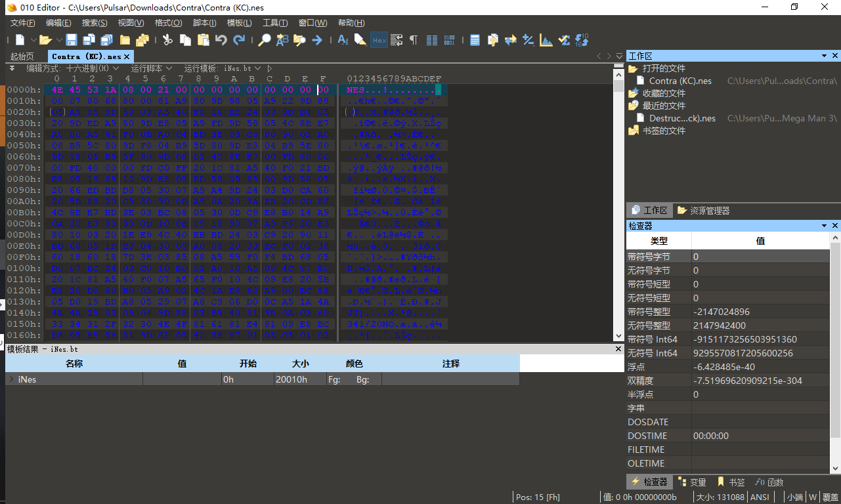
Task: Open the 搜索 menu
Action: pyautogui.click(x=95, y=23)
